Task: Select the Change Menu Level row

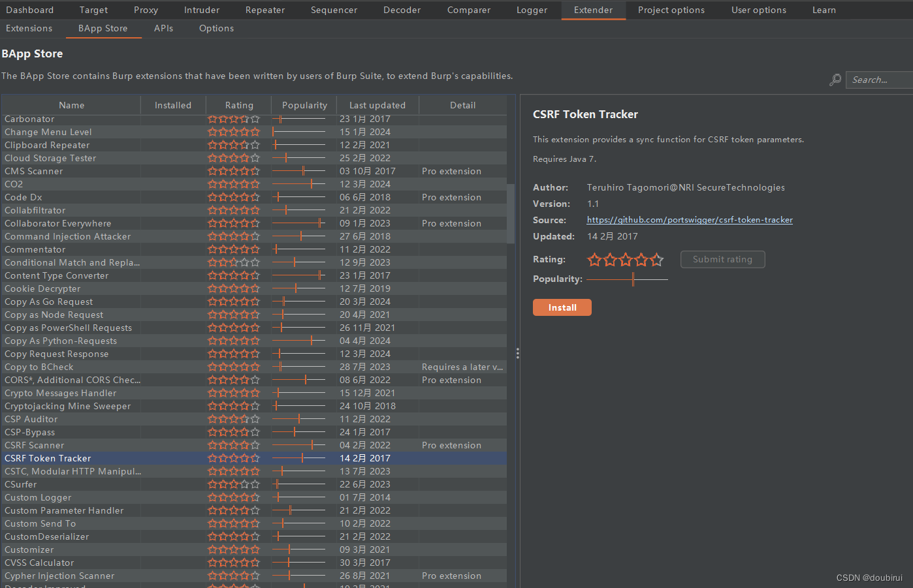Action: [x=254, y=132]
